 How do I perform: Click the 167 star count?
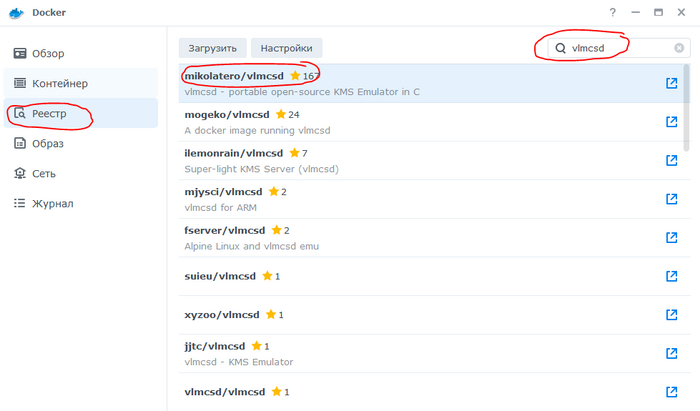coord(311,76)
